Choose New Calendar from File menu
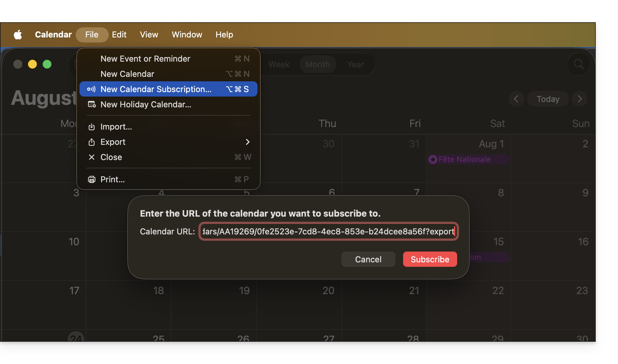Viewport: 618px width, 364px height. (x=168, y=74)
